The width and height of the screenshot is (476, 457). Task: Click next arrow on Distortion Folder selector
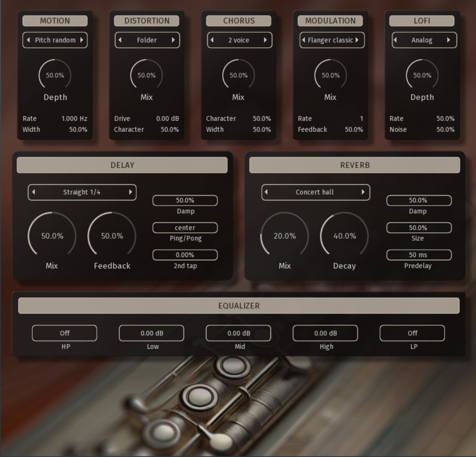point(173,40)
